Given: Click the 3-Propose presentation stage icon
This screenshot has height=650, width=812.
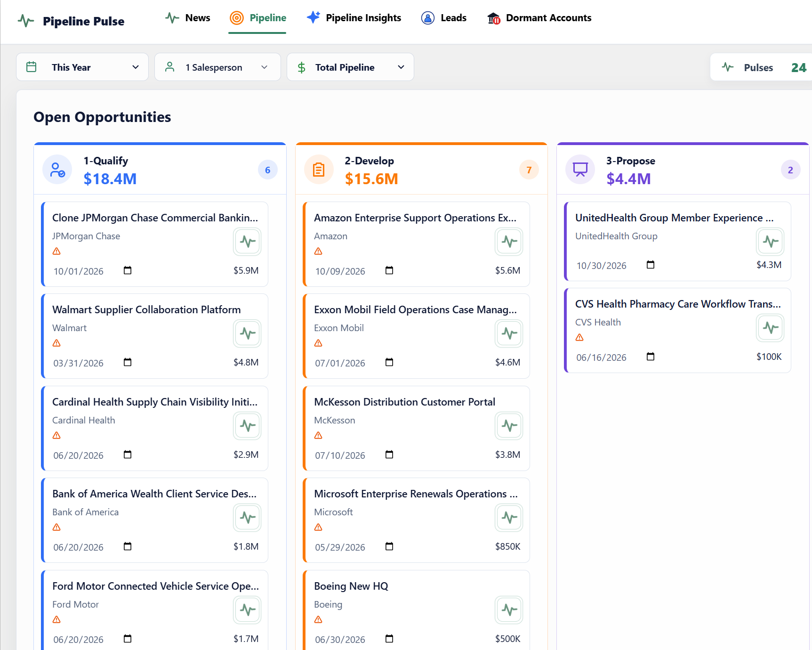Looking at the screenshot, I should coord(580,170).
